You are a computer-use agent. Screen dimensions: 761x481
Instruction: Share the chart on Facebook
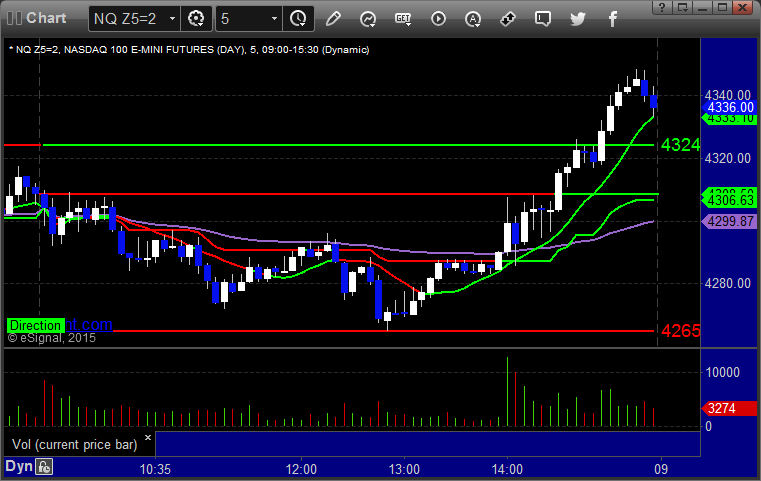pos(613,19)
